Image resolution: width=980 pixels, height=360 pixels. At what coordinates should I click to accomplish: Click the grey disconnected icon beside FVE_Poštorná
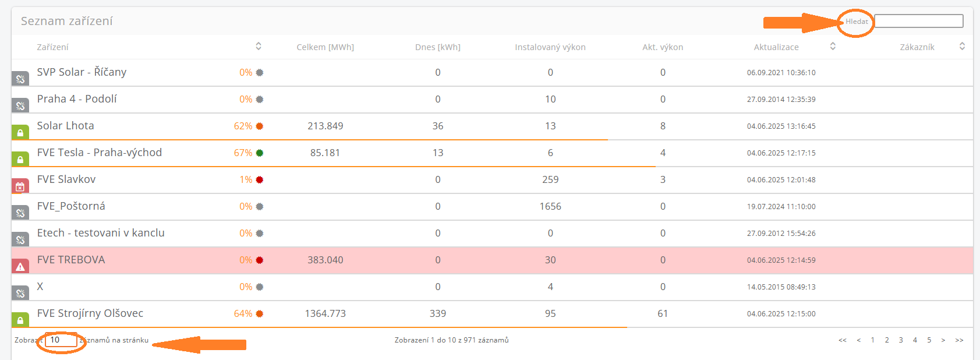20,213
